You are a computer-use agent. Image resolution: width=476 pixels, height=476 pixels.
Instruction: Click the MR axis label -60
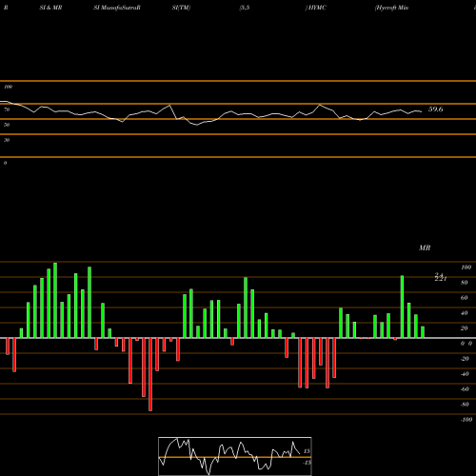point(465,389)
